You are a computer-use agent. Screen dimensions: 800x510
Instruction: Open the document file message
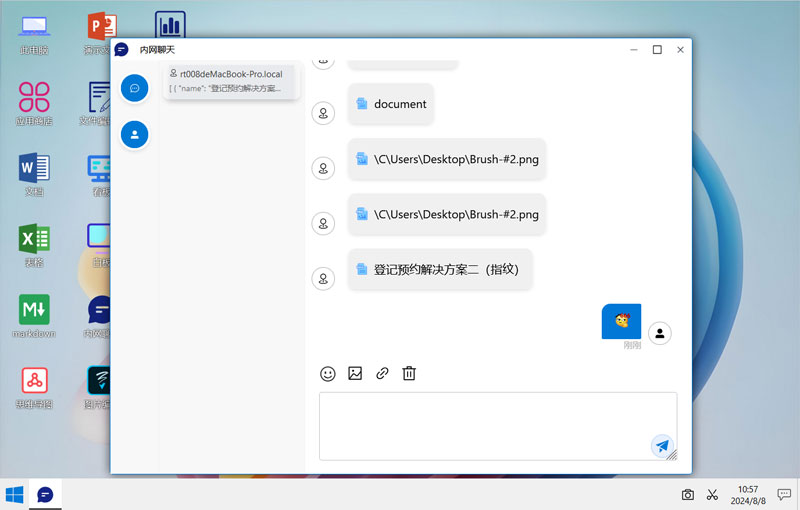point(391,104)
